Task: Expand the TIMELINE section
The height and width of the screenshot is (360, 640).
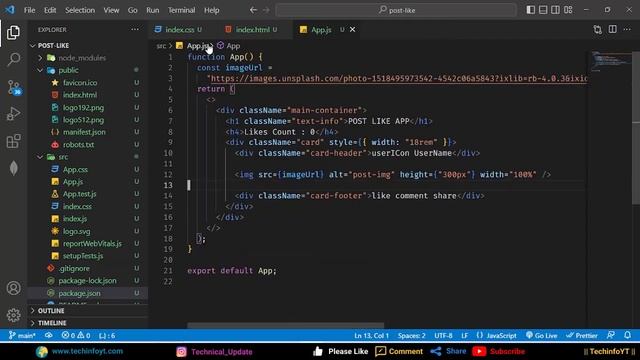Action: tap(52, 323)
